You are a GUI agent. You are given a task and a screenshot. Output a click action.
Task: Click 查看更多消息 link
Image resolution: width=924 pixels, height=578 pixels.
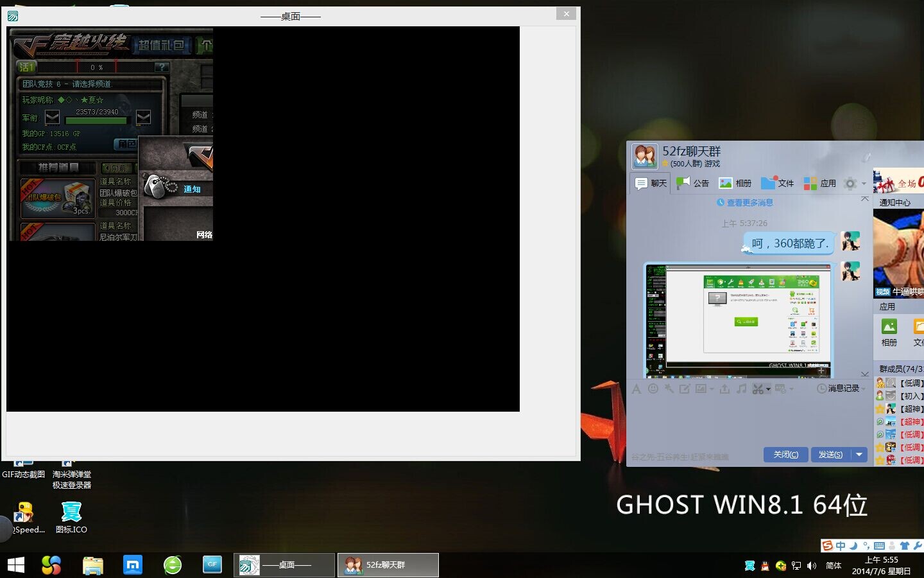[x=745, y=203]
